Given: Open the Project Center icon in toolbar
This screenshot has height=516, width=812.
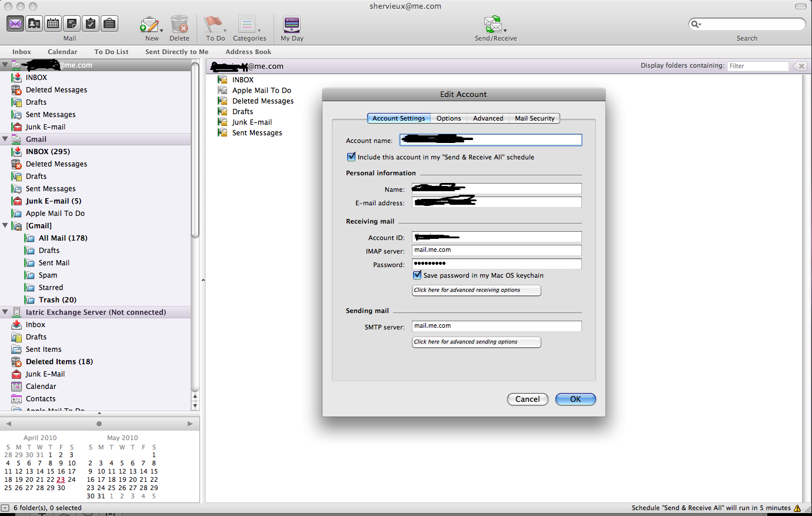Looking at the screenshot, I should (x=109, y=24).
